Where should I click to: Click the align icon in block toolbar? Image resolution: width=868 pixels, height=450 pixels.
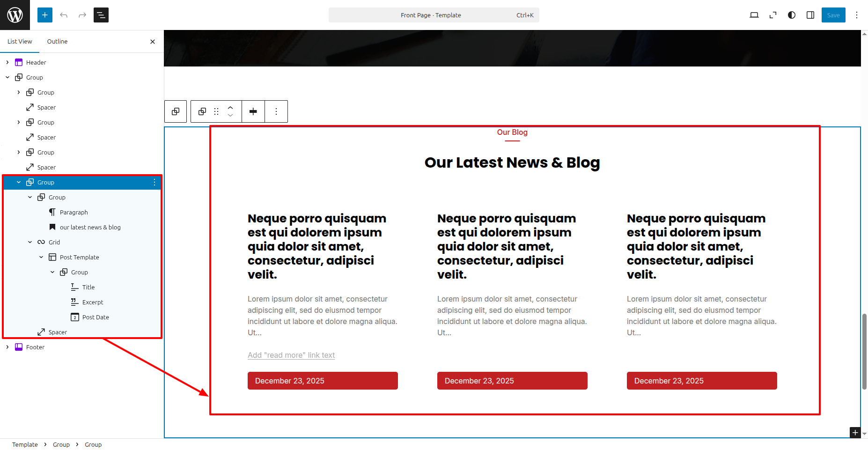click(x=253, y=111)
